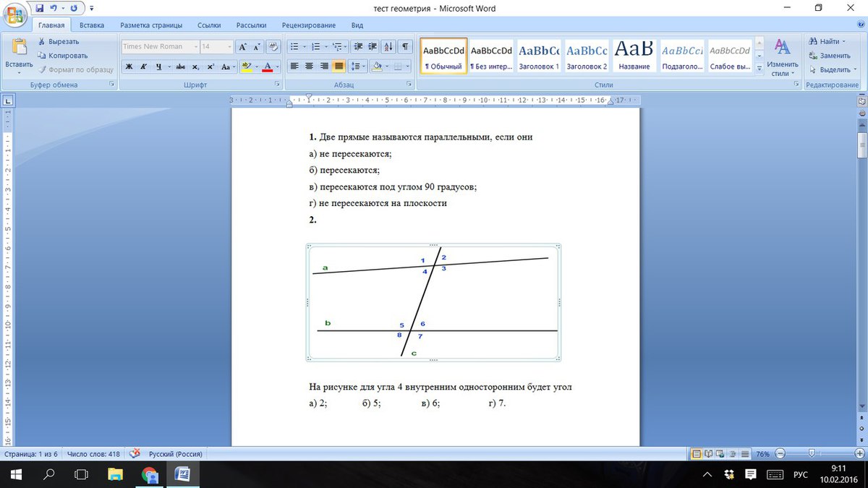The height and width of the screenshot is (488, 868).
Task: Open the font size dropdown
Action: 230,46
